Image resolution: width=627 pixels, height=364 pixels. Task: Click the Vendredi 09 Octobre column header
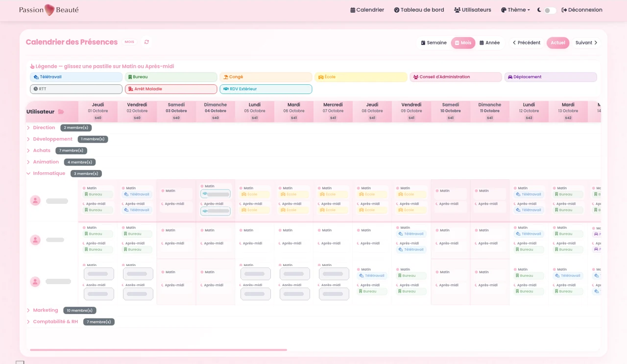411,111
